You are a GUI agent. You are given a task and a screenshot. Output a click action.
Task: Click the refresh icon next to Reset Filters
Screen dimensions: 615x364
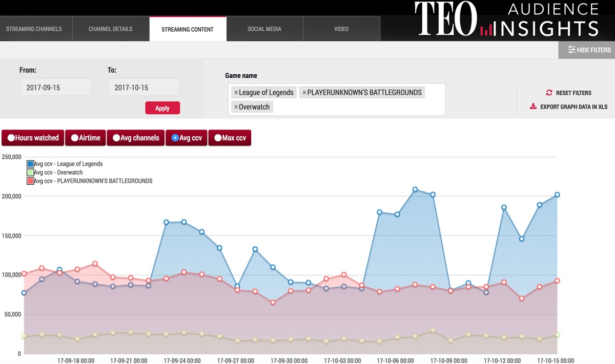pyautogui.click(x=549, y=93)
